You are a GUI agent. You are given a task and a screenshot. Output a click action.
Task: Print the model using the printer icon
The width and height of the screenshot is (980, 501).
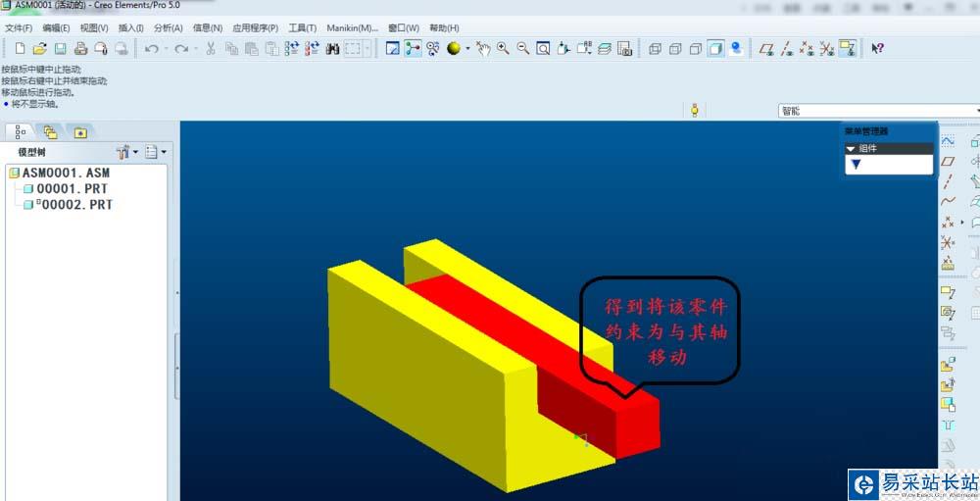(x=80, y=48)
